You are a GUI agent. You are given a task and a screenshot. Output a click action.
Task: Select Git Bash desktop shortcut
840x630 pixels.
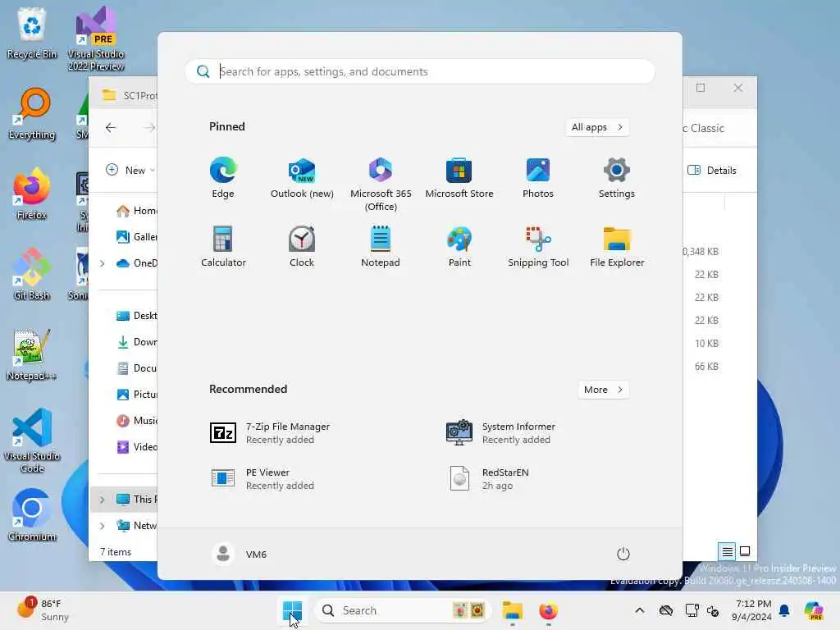pos(32,274)
